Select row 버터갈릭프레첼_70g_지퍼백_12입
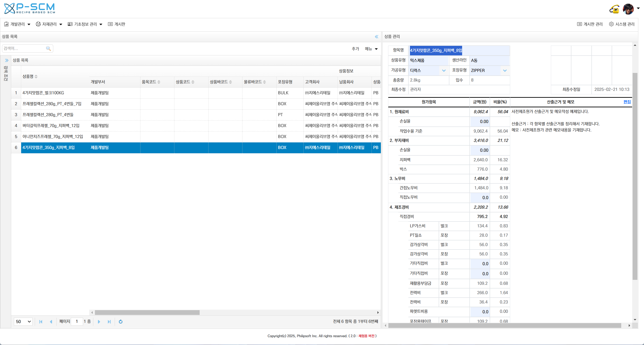Screen dimensions: 644x345 click(x=196, y=126)
